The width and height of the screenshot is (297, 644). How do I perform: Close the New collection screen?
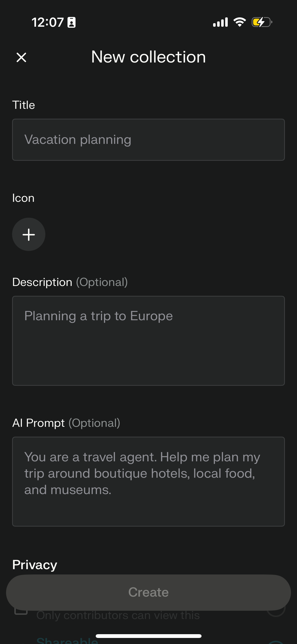click(x=21, y=57)
